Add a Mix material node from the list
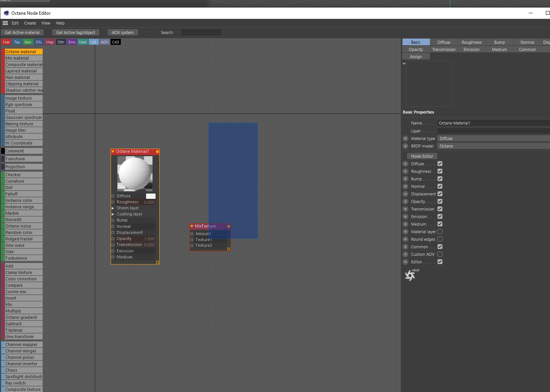 pos(22,58)
